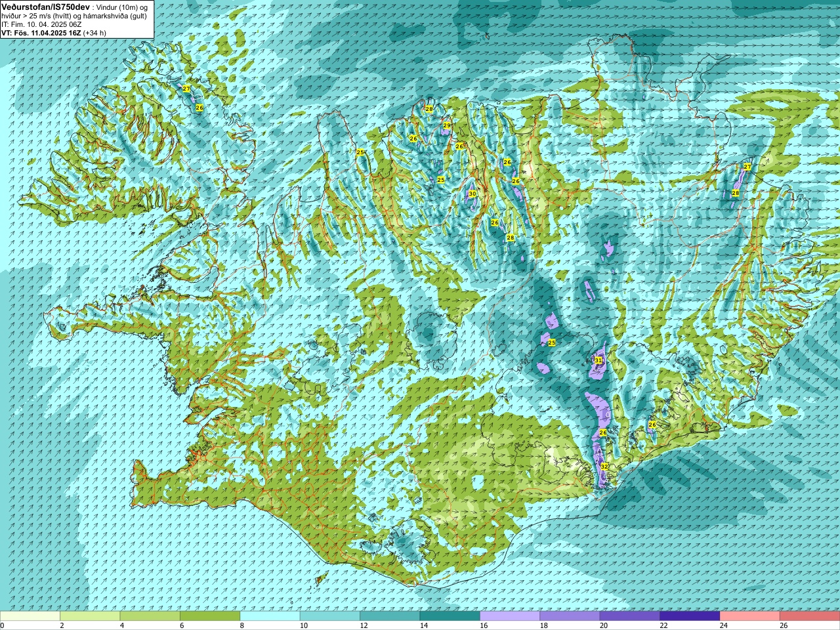Screen dimensions: 840x630
Task: Select the 2–4 m/s light green legend swatch
Action: tap(90, 616)
